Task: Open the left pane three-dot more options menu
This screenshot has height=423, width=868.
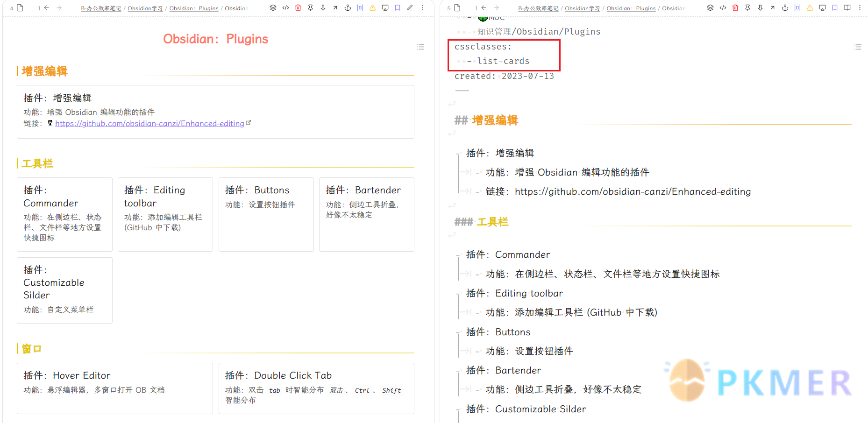Action: (422, 8)
